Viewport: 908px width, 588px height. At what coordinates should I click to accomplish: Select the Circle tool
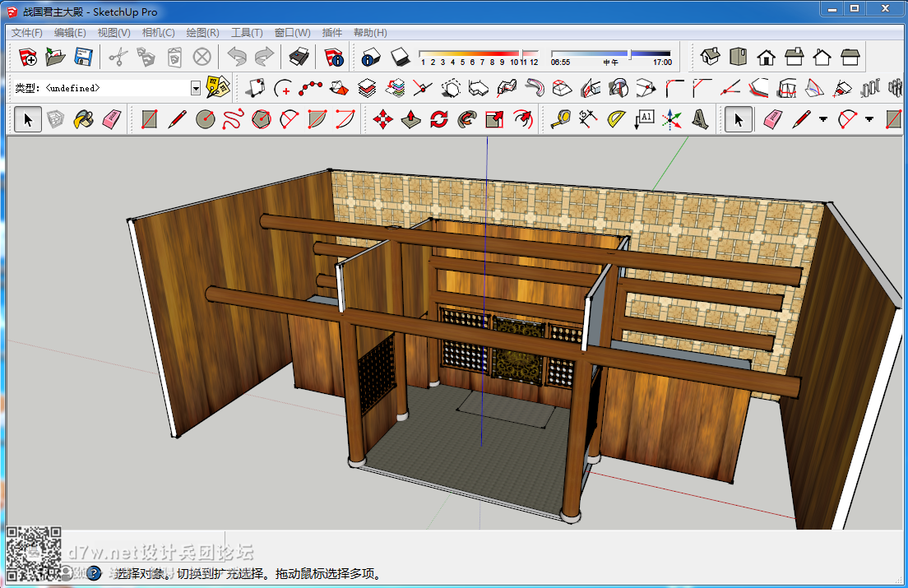pyautogui.click(x=206, y=119)
